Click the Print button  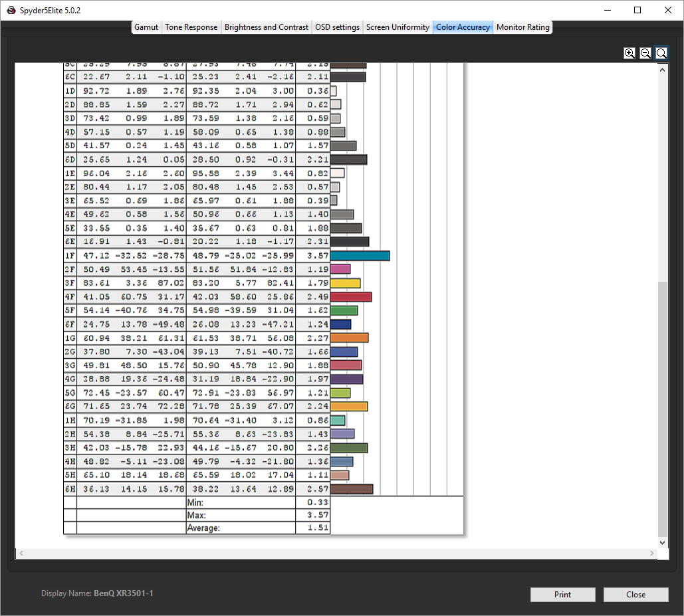(x=563, y=595)
